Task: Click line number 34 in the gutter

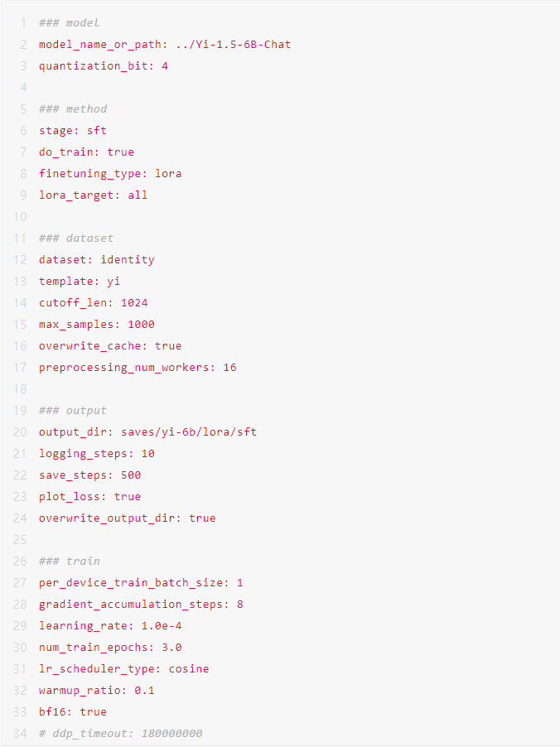Action: pos(20,734)
